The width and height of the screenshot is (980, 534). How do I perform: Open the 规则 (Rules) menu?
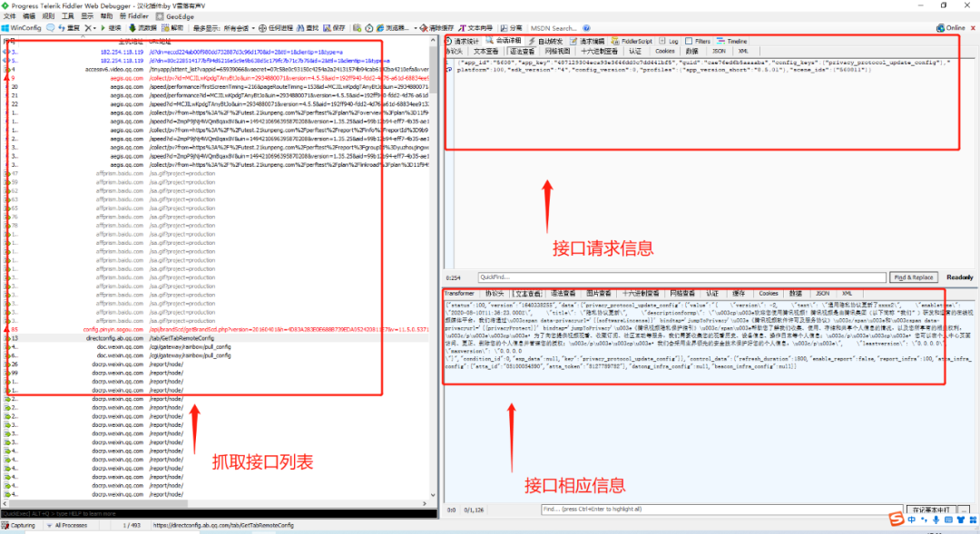click(x=48, y=16)
